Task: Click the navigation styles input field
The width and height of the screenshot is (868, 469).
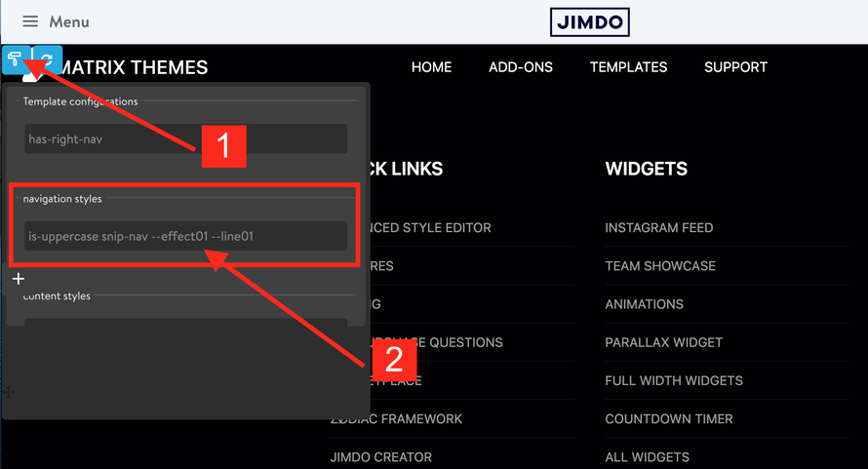Action: [x=186, y=236]
